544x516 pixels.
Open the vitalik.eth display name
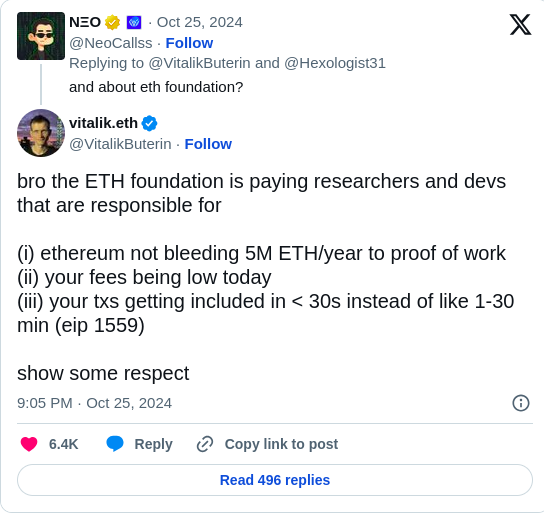click(103, 123)
